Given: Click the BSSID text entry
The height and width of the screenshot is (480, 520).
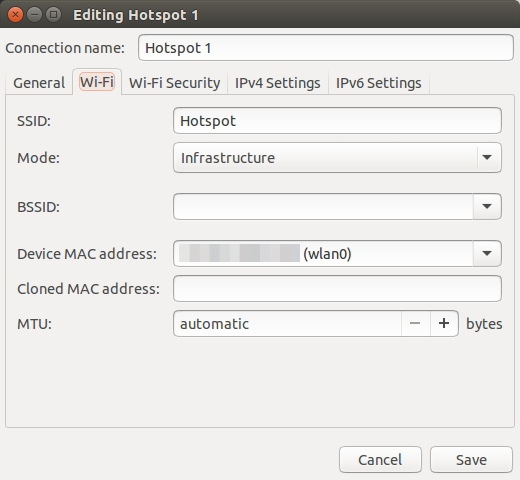Looking at the screenshot, I should tap(323, 206).
